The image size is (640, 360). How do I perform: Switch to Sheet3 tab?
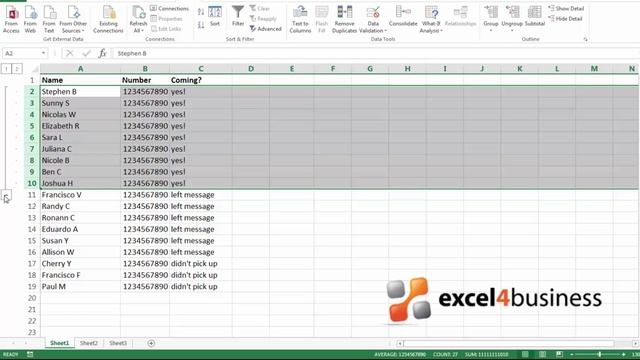tap(118, 343)
